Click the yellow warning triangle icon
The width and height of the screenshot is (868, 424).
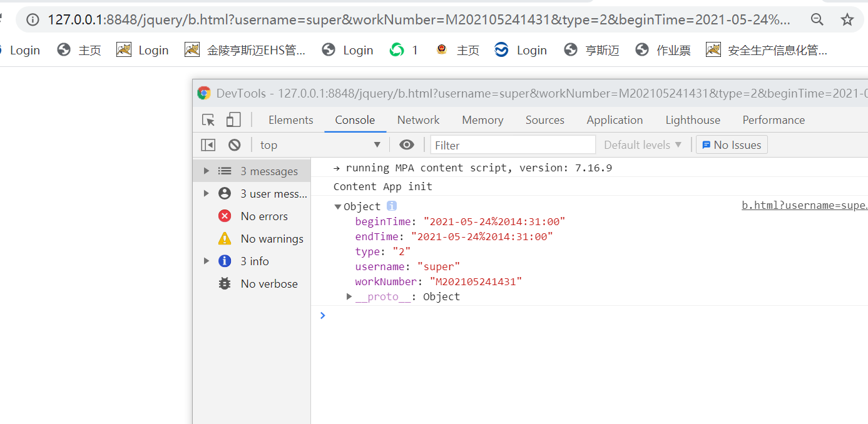[x=225, y=238]
